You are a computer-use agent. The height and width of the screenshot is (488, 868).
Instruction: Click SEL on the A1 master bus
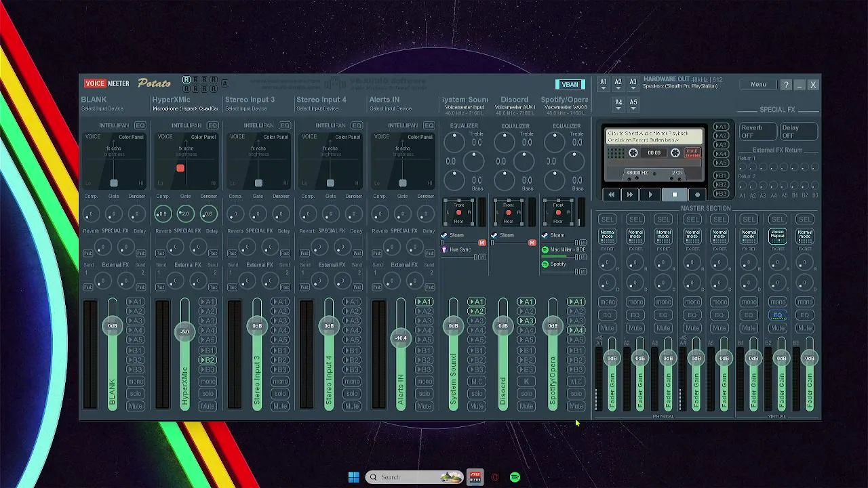(608, 219)
